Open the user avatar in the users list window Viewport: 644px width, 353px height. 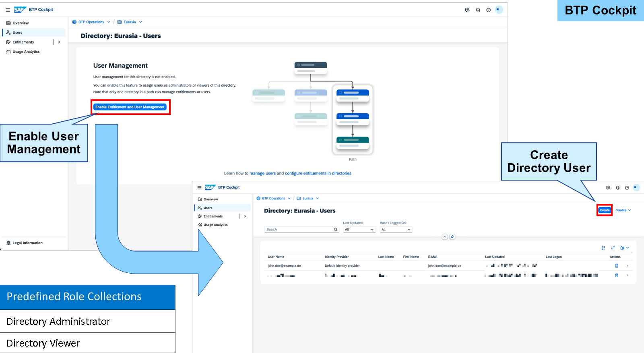click(x=636, y=187)
